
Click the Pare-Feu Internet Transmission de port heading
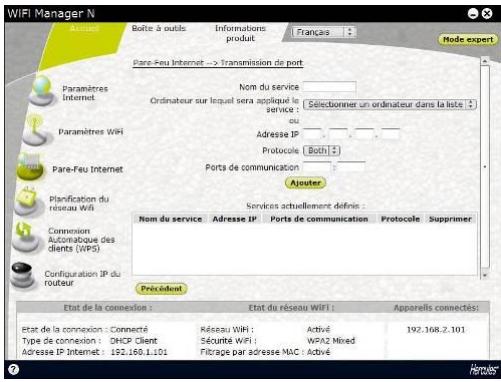coord(218,63)
